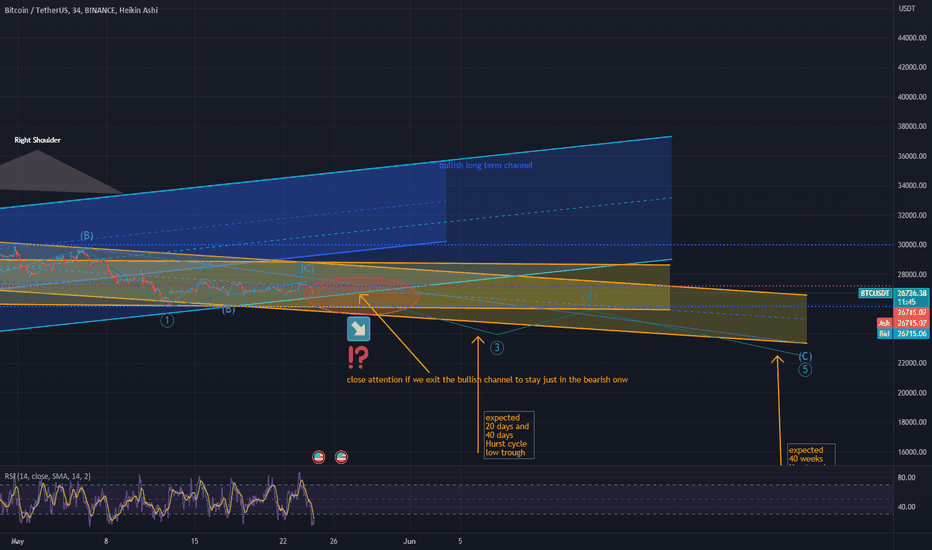Click the 26726.38 last price label
This screenshot has height=550, width=932.
tap(912, 293)
